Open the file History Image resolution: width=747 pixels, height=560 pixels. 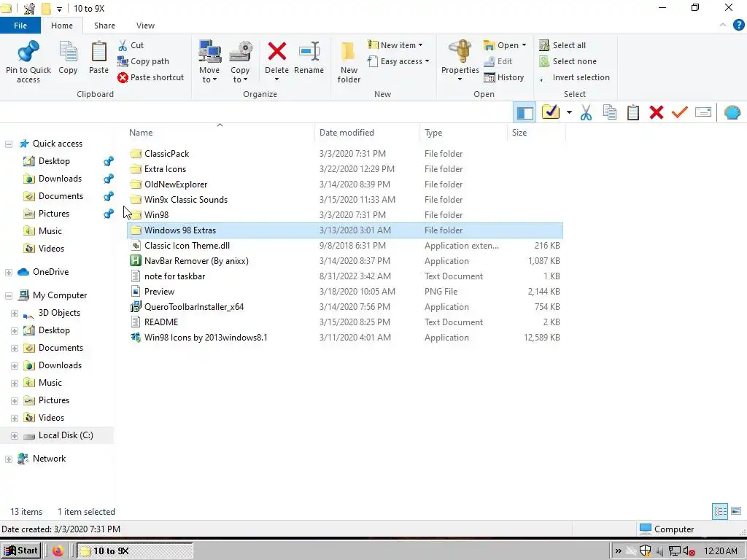coord(503,77)
